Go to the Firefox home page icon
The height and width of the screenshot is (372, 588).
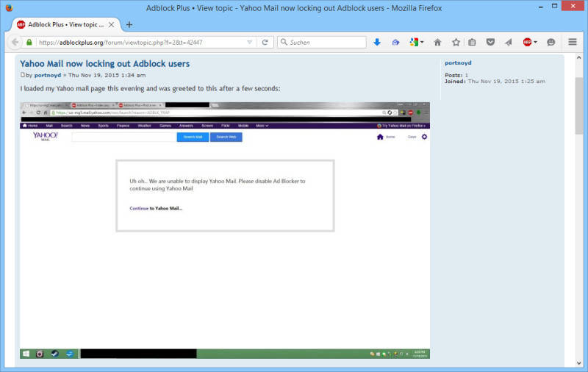pyautogui.click(x=437, y=43)
